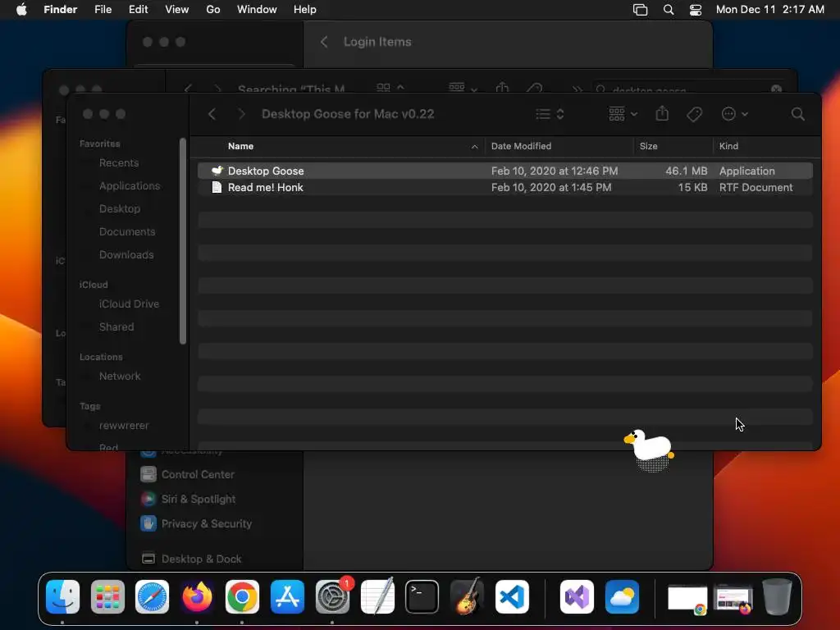The width and height of the screenshot is (840, 630).
Task: Open Downloads in Finder sidebar
Action: point(126,255)
